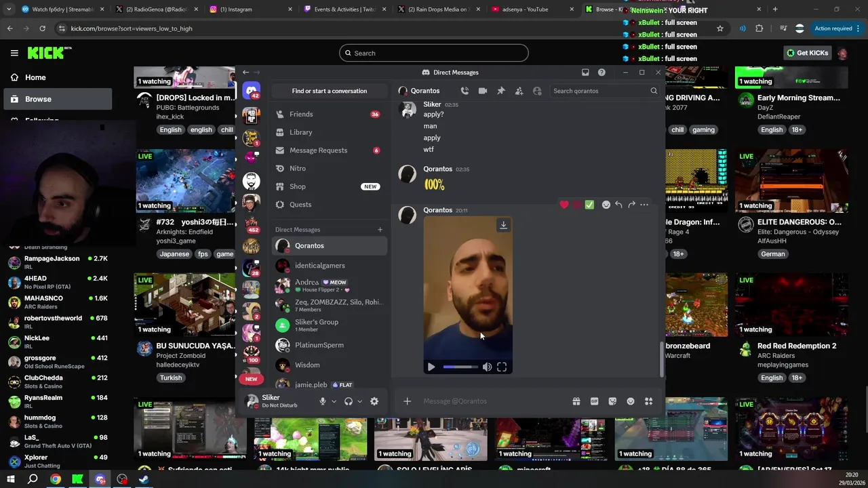The image size is (868, 488).
Task: Open the emoji picker in message bar
Action: (x=631, y=401)
